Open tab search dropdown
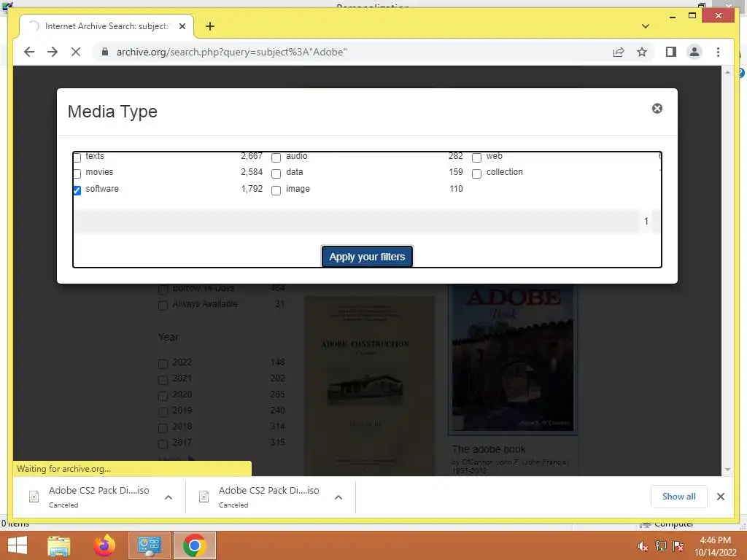Screen dimensions: 747x560 (x=645, y=26)
